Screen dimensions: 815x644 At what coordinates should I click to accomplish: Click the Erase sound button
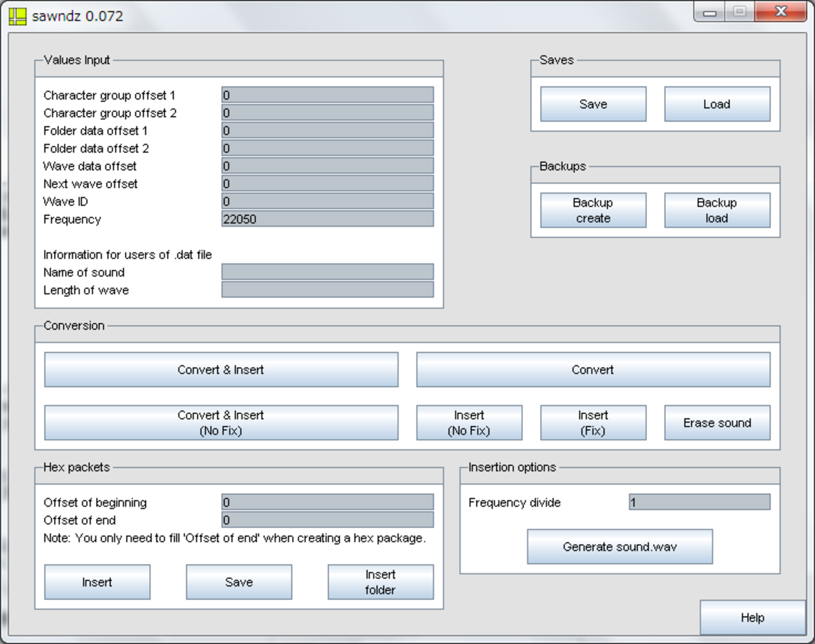717,423
